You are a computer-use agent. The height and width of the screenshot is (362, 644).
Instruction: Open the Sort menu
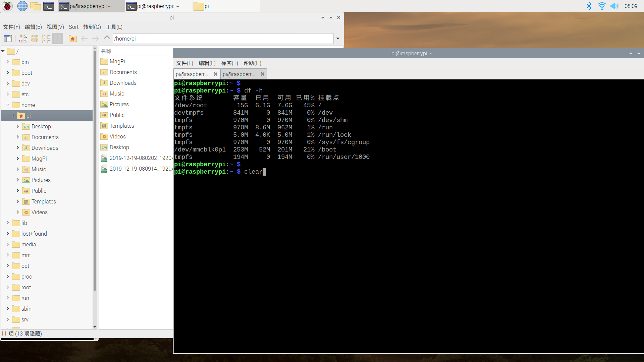pos(73,27)
